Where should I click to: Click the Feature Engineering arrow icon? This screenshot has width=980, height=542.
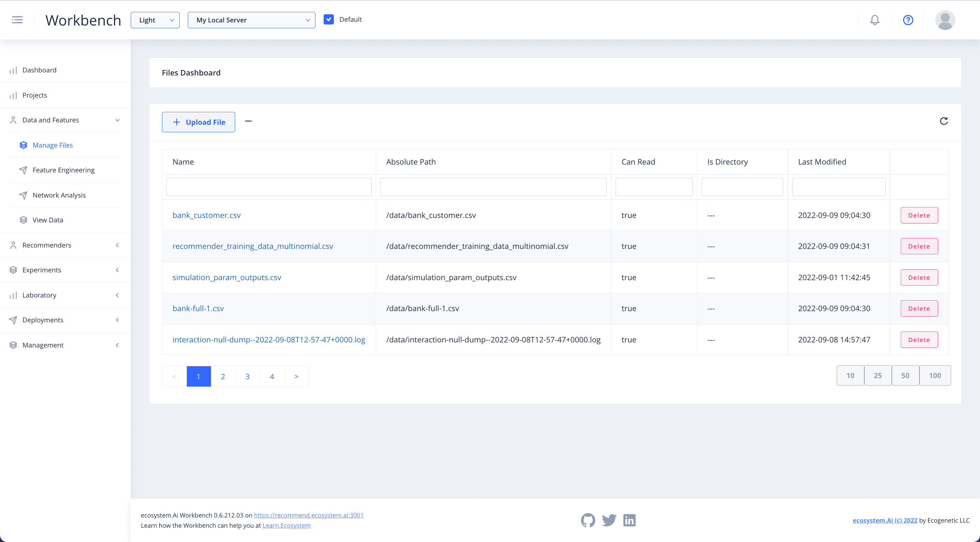pyautogui.click(x=23, y=170)
